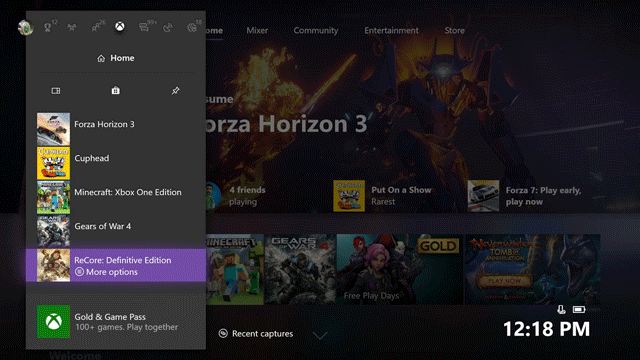Open the Achievements trophy tab
Screen dimensions: 640x360
point(48,27)
